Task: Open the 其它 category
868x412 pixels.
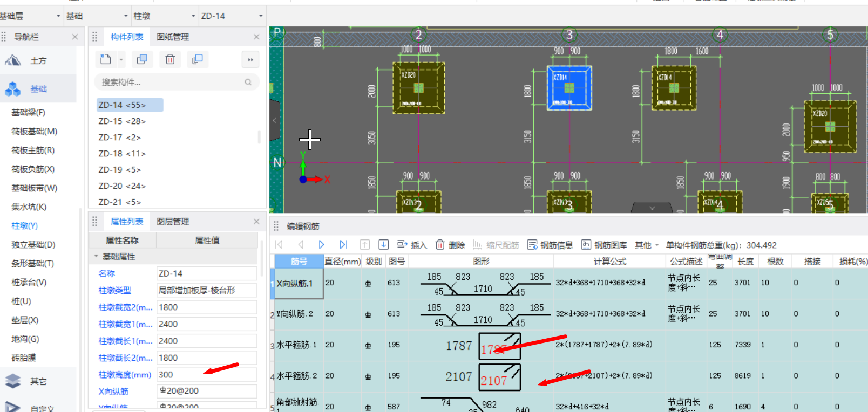Action: pos(38,381)
